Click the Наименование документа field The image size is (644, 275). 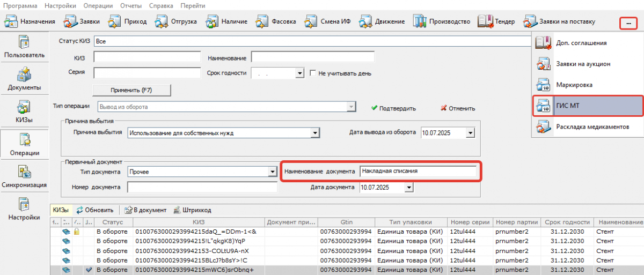click(418, 172)
